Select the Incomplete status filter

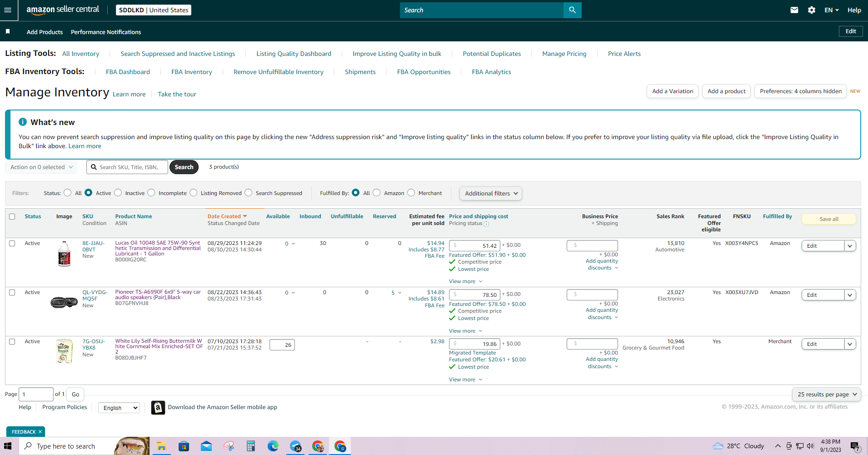tap(151, 193)
